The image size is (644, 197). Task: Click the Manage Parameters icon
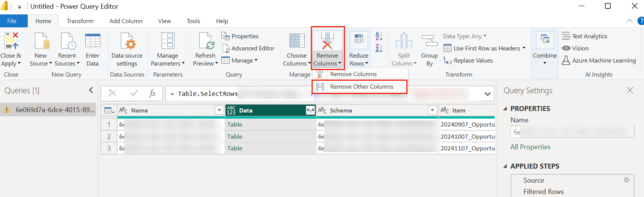click(x=168, y=41)
